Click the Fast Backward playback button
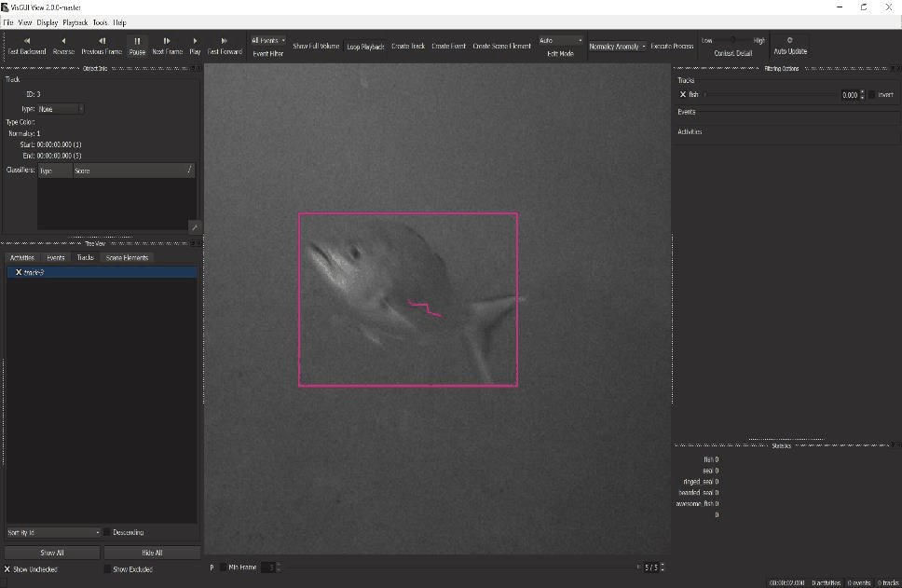The height and width of the screenshot is (588, 902). [x=26, y=46]
